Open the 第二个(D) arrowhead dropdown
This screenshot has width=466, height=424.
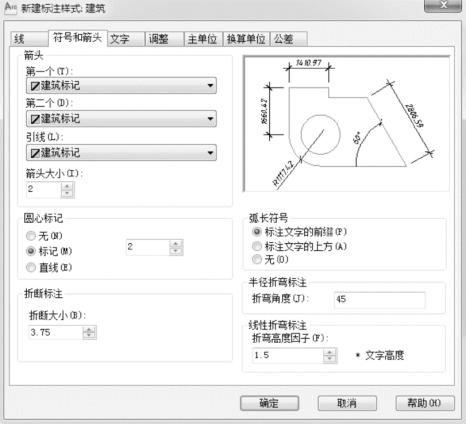(x=121, y=119)
